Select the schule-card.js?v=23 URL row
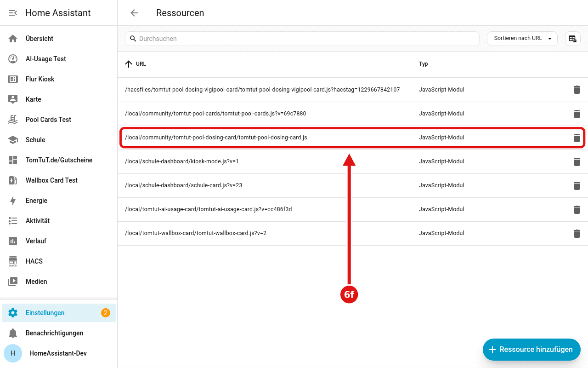This screenshot has height=368, width=588. [x=353, y=185]
